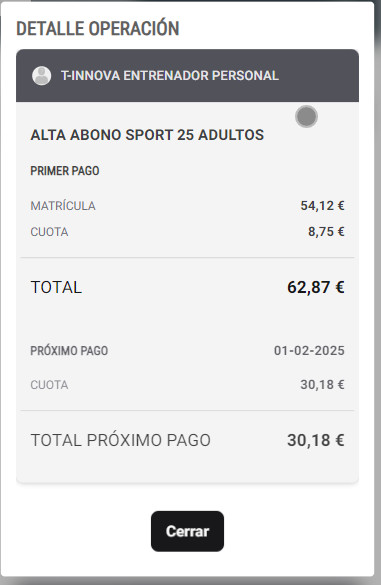Screen dimensions: 381x585
Task: Click the bold 30,18 € total amount
Action: pos(316,440)
